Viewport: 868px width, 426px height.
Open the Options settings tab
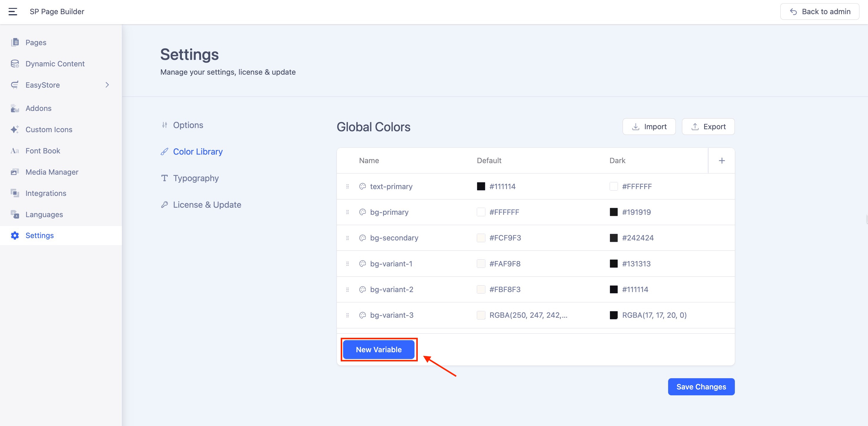[188, 125]
